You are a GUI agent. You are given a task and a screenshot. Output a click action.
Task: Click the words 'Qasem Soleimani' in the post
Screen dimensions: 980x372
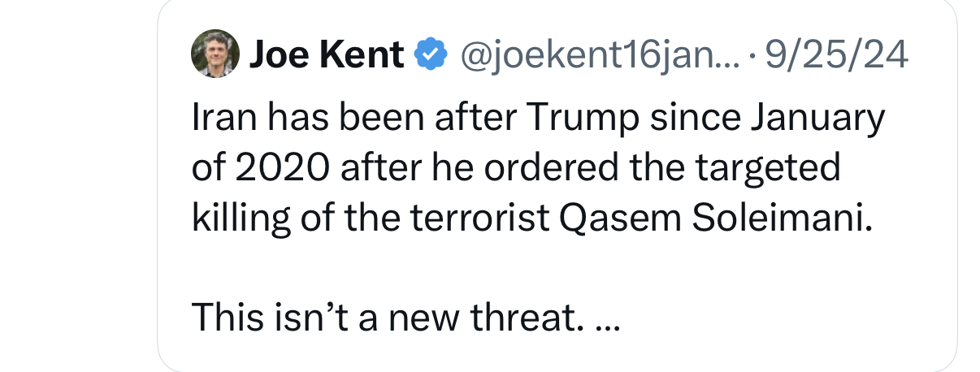coord(721,218)
